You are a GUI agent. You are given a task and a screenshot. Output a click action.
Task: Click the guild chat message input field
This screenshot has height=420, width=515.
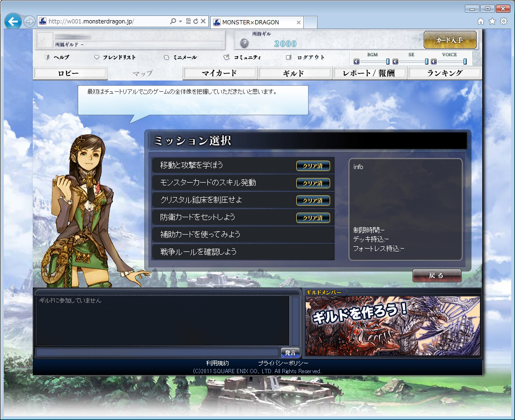pyautogui.click(x=157, y=353)
